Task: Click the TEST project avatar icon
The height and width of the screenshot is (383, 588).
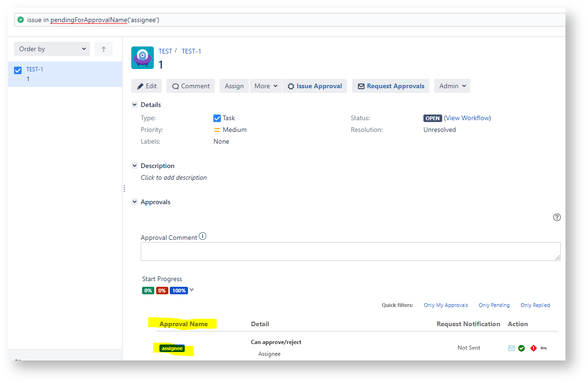Action: tap(143, 58)
